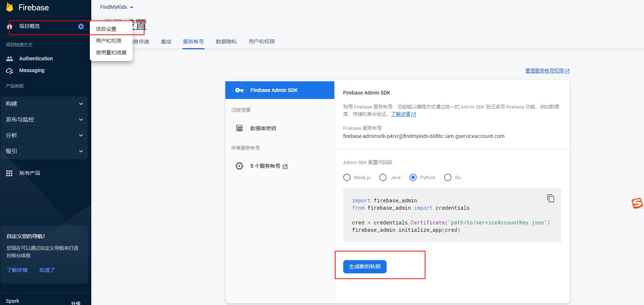Expand the 吸引 category
Image resolution: width=644 pixels, height=305 pixels.
(44, 151)
